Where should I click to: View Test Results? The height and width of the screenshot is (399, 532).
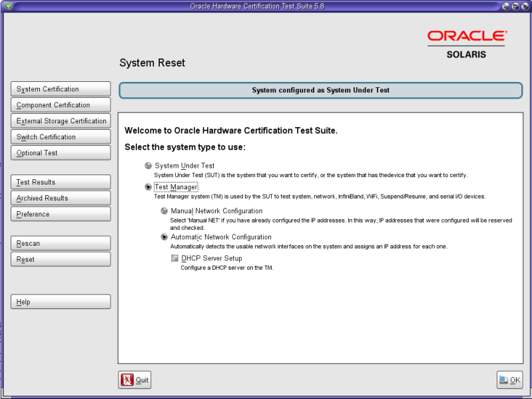[61, 182]
